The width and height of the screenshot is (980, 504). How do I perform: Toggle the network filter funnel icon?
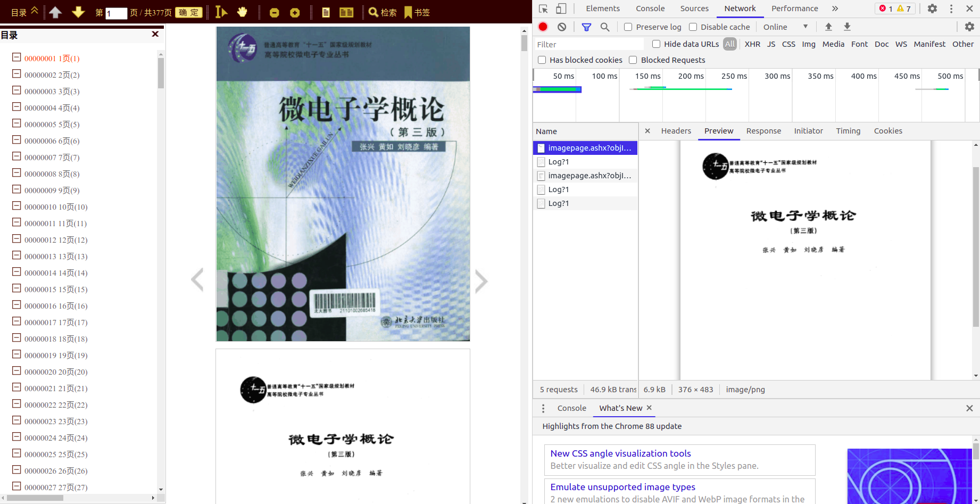click(x=586, y=27)
